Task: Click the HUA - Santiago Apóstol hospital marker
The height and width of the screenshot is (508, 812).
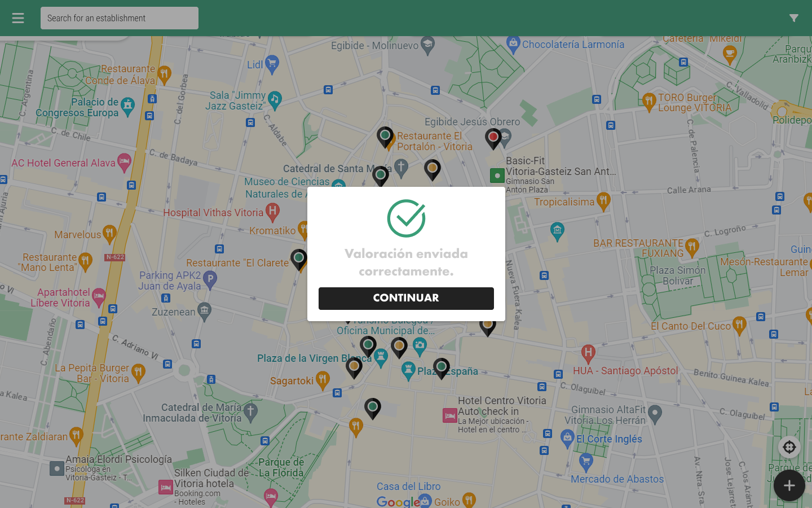Action: [x=588, y=354]
